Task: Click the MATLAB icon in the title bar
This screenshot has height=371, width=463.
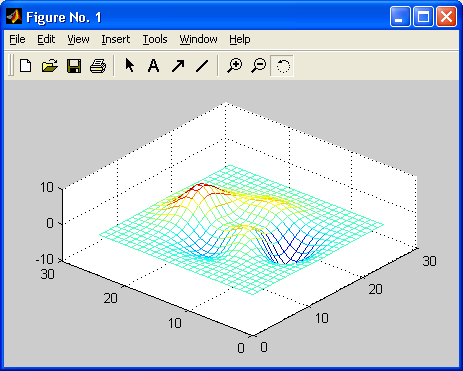Action: (14, 17)
